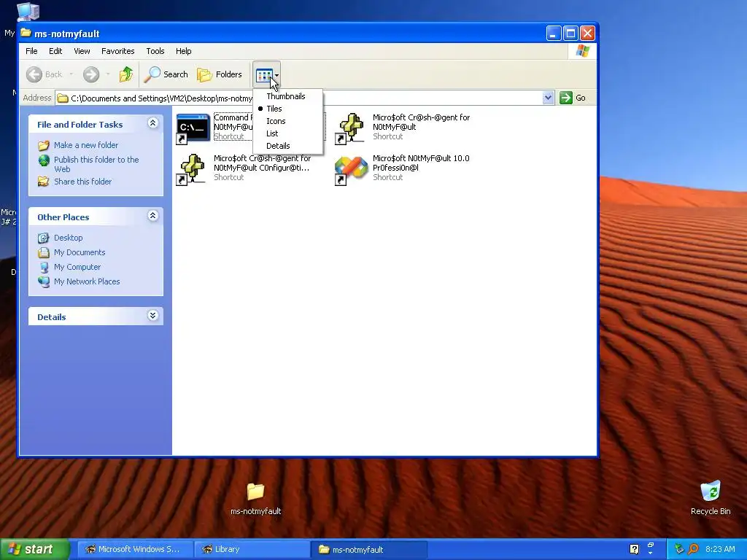Open the Tools menu
Image resolution: width=747 pixels, height=560 pixels.
click(155, 51)
